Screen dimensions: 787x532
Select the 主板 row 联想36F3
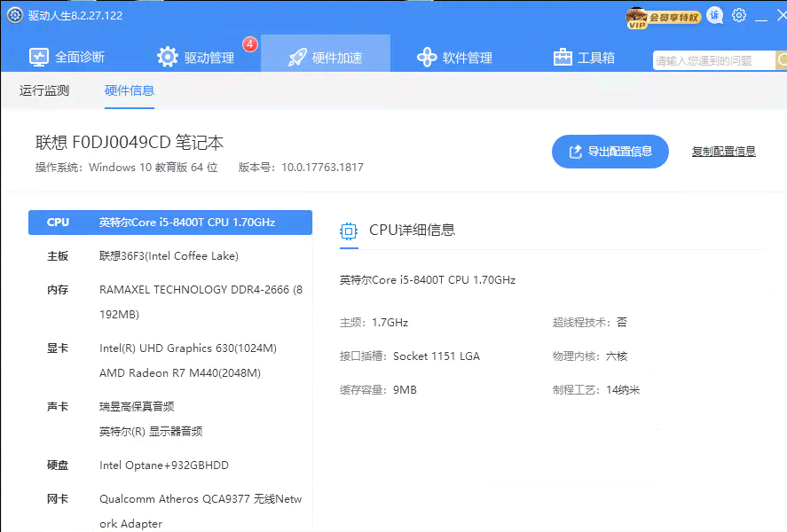click(x=170, y=256)
